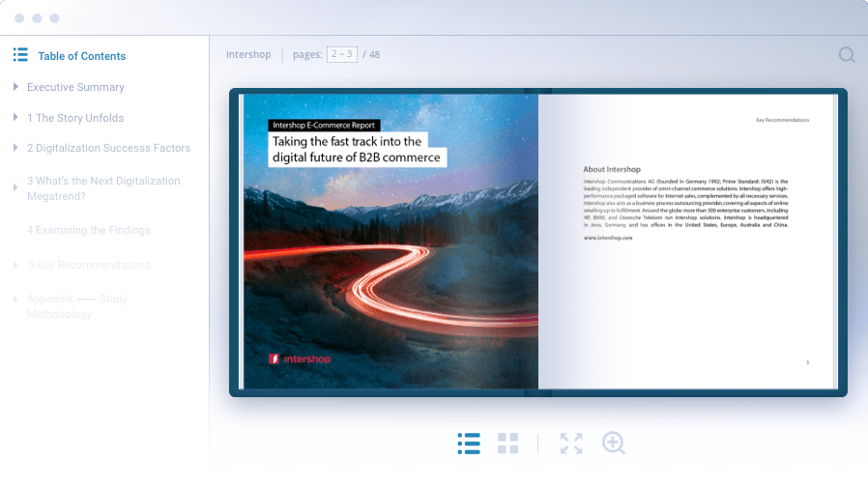Expand the 5 Key Recommendations arrow

(x=15, y=265)
